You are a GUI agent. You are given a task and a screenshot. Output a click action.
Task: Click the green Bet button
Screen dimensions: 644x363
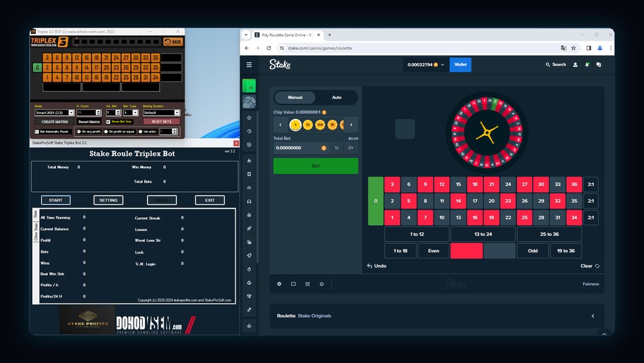(316, 166)
